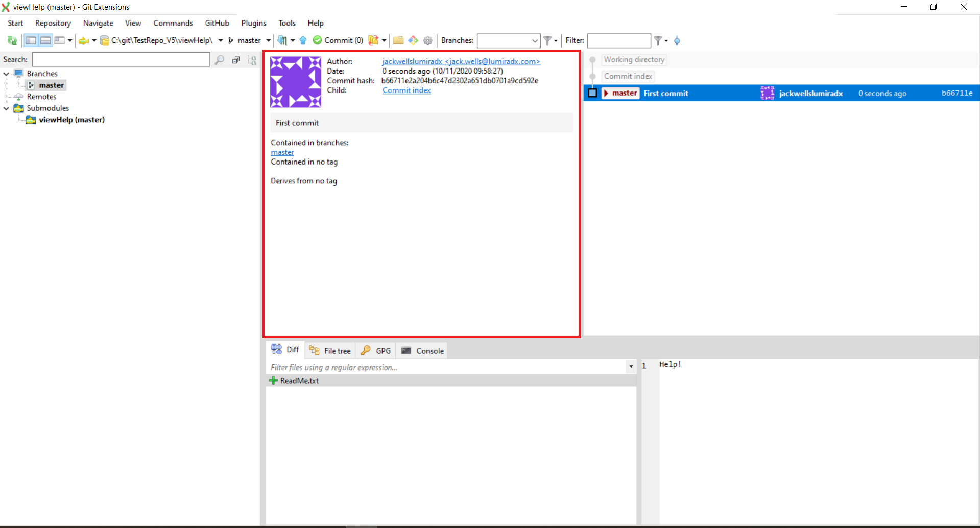This screenshot has height=528, width=980.
Task: Open Git Extensions settings gear
Action: [x=428, y=40]
